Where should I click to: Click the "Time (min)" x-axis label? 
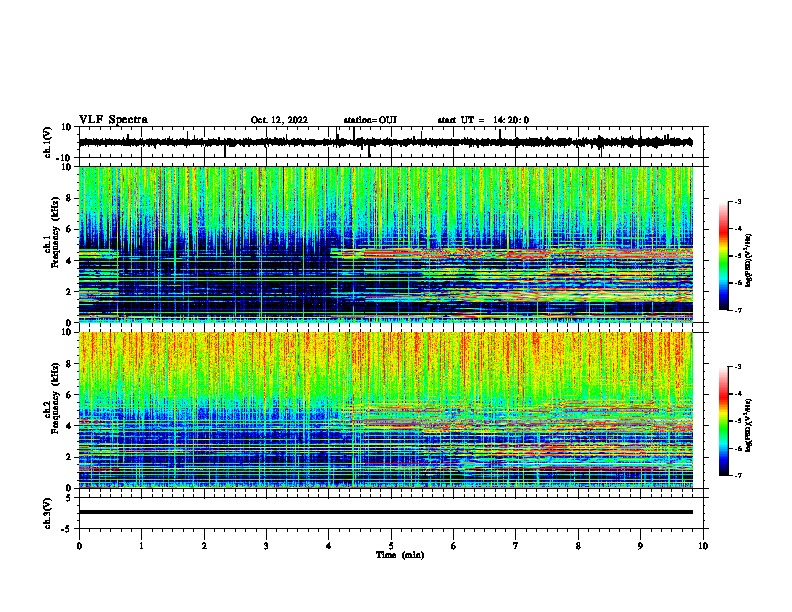tap(400, 555)
